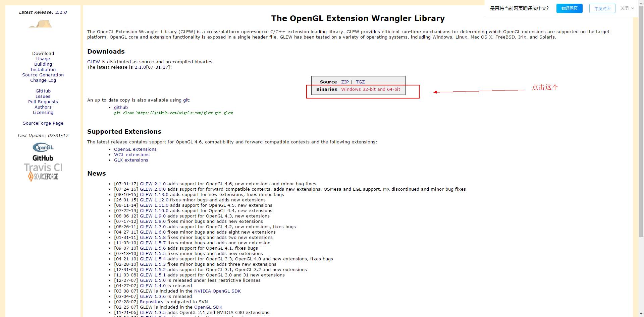The width and height of the screenshot is (644, 317).
Task: Open GLEW 2.0.0 news link
Action: click(153, 189)
